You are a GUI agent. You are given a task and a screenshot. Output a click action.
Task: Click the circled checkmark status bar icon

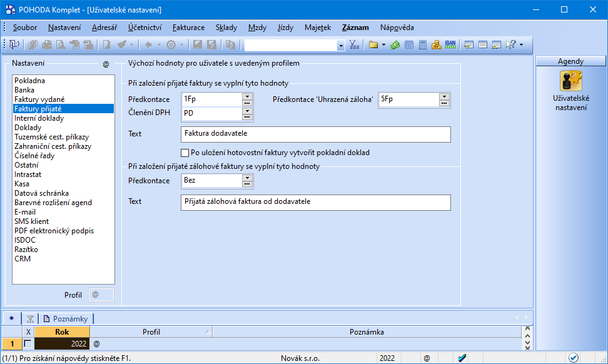574,358
